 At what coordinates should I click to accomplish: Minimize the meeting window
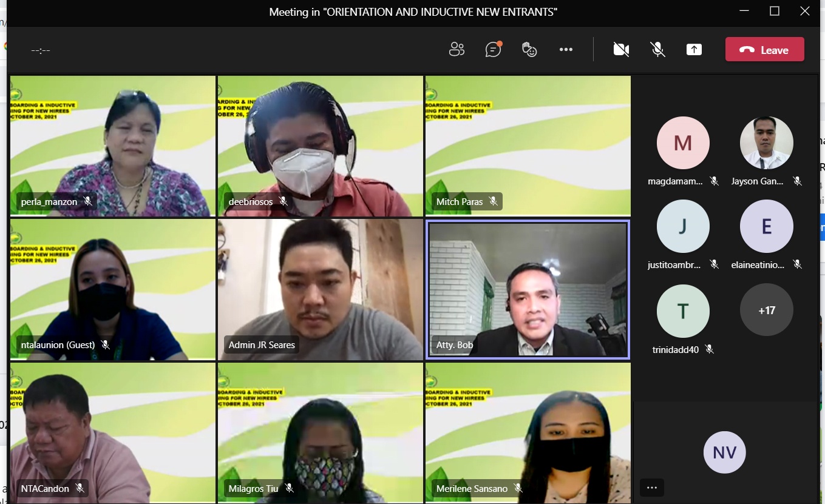click(744, 11)
